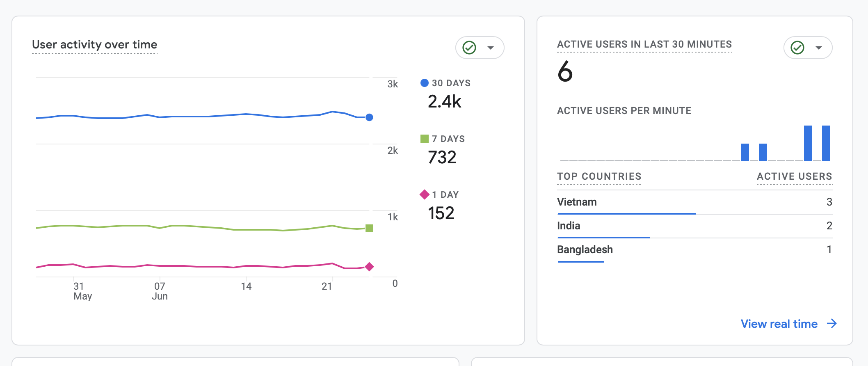The width and height of the screenshot is (868, 366).
Task: Open dropdown arrow on User activity over time card
Action: click(x=491, y=48)
